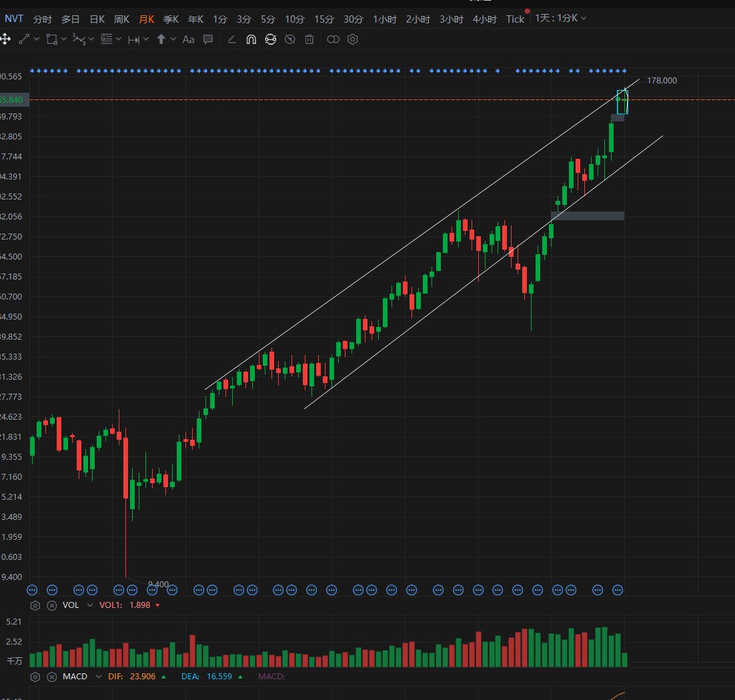Switch to 15分 interval tab
The height and width of the screenshot is (700, 735).
[x=324, y=19]
